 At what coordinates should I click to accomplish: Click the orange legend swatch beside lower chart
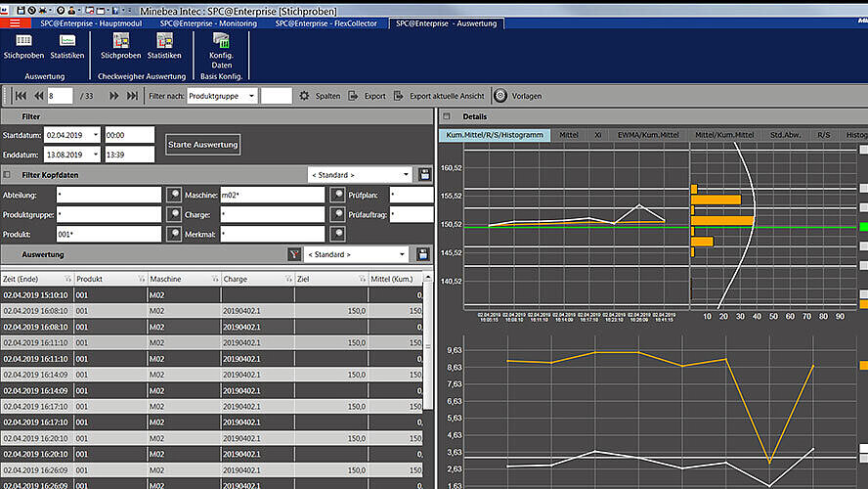[x=864, y=366]
